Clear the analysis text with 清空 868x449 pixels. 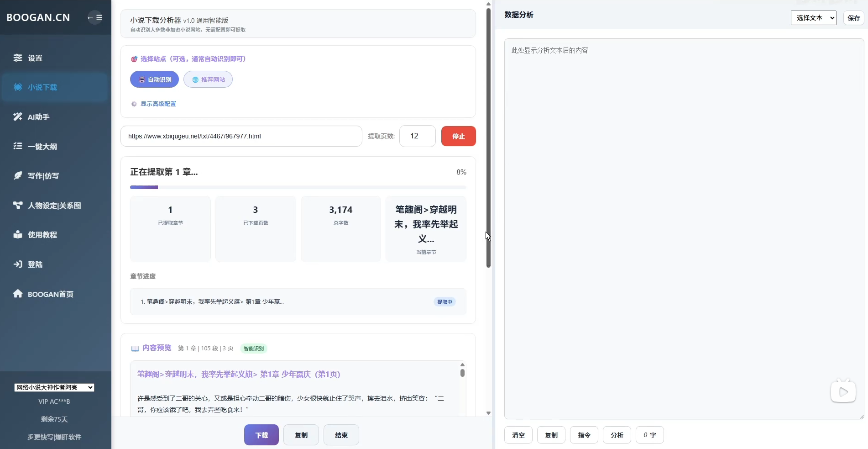coord(518,435)
